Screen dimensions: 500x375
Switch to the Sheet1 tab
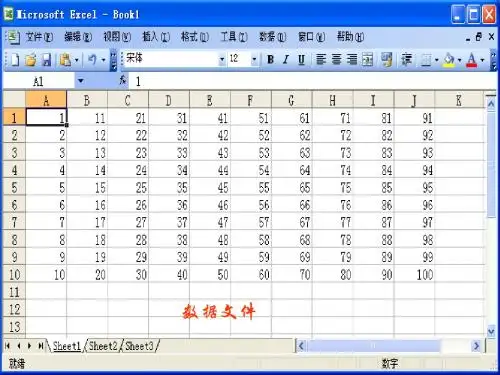coord(67,346)
